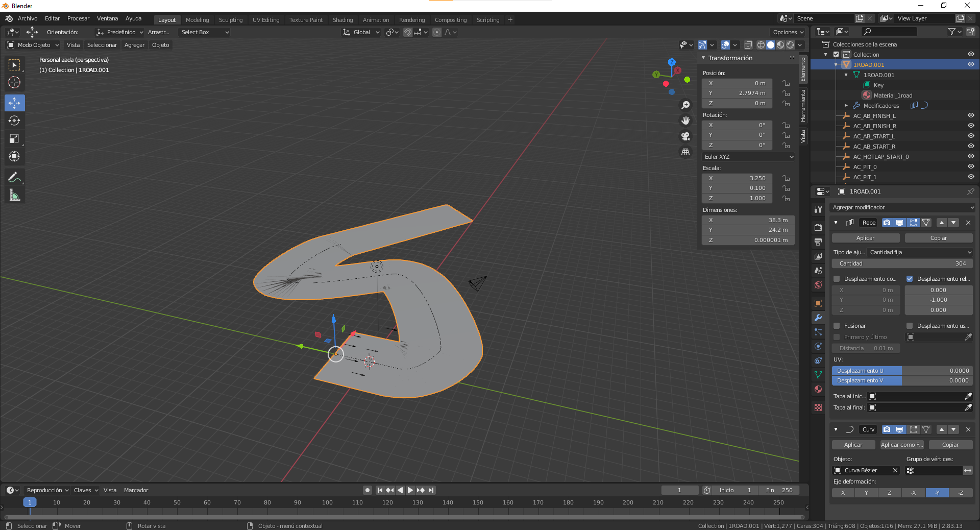980x530 pixels.
Task: Switch to the Sculpting workspace tab
Action: [x=231, y=20]
